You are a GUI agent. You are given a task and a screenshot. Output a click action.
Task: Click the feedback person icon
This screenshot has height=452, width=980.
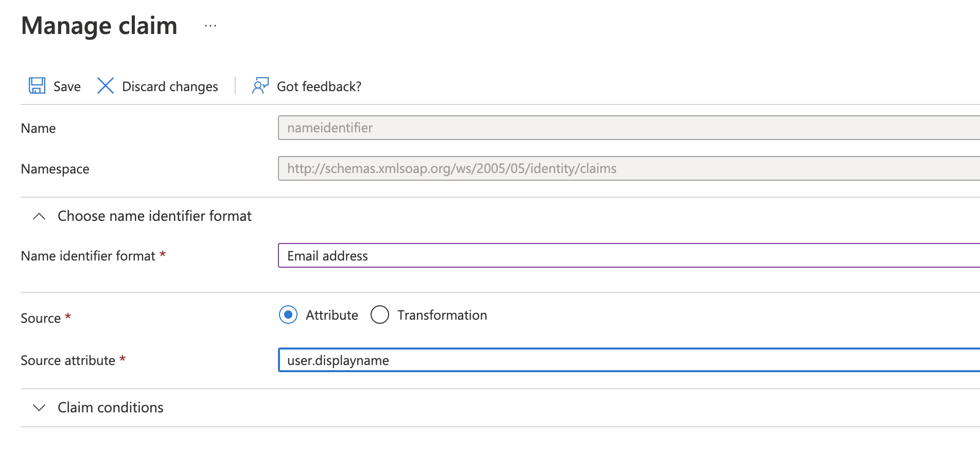(x=260, y=85)
